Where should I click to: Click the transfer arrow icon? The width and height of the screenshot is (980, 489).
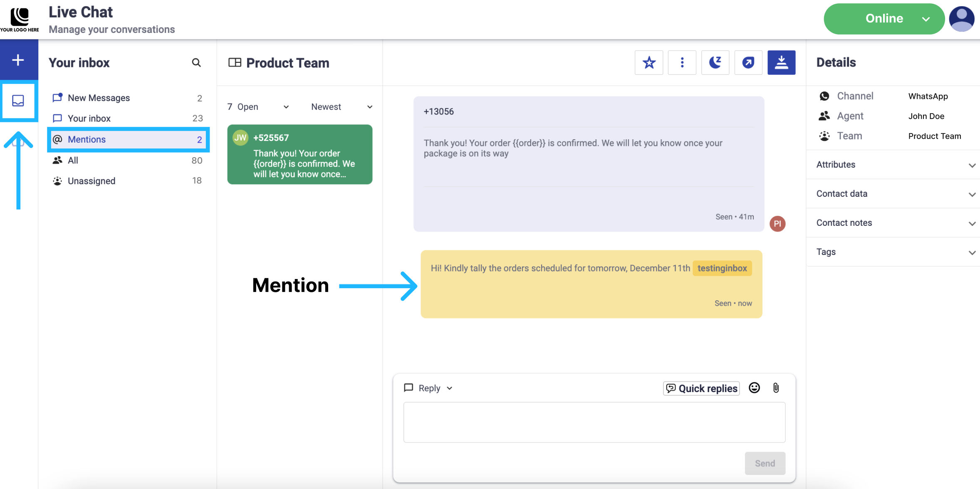click(x=748, y=62)
